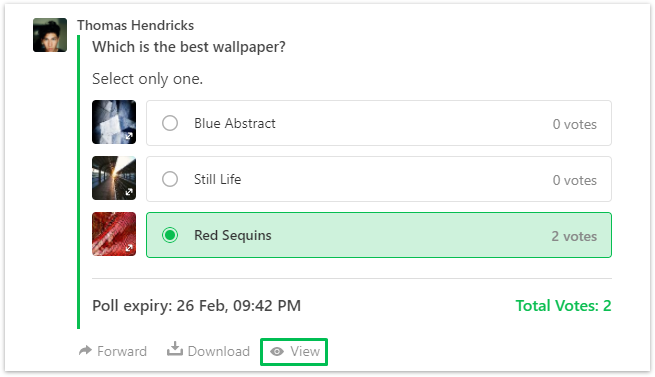Open Thomas Hendricks' profile avatar
This screenshot has height=377, width=655.
coord(50,35)
